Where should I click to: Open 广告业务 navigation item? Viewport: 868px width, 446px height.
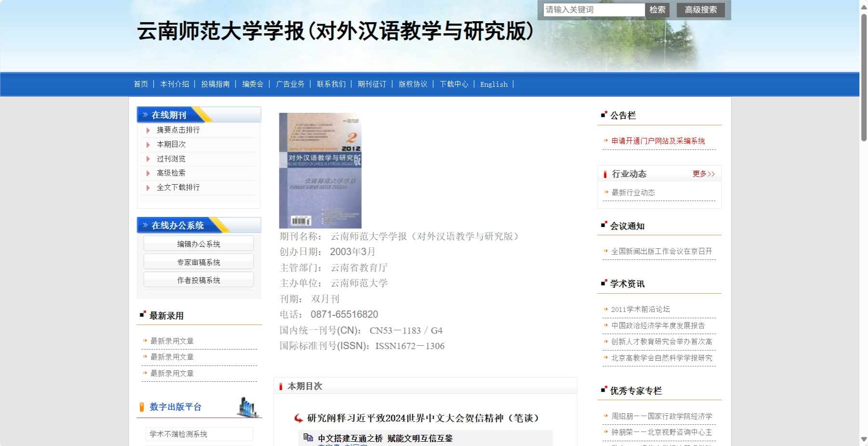290,84
